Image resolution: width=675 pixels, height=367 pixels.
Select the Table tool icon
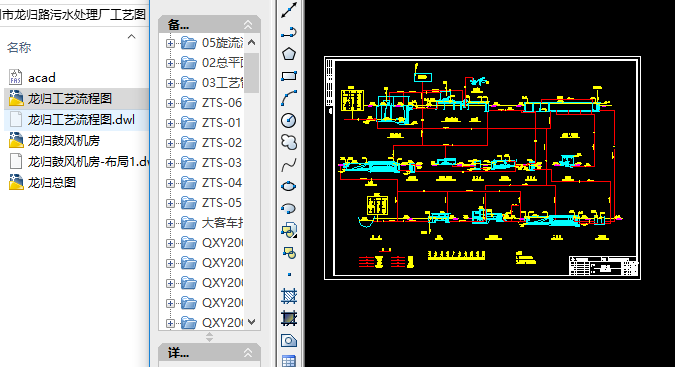(289, 361)
